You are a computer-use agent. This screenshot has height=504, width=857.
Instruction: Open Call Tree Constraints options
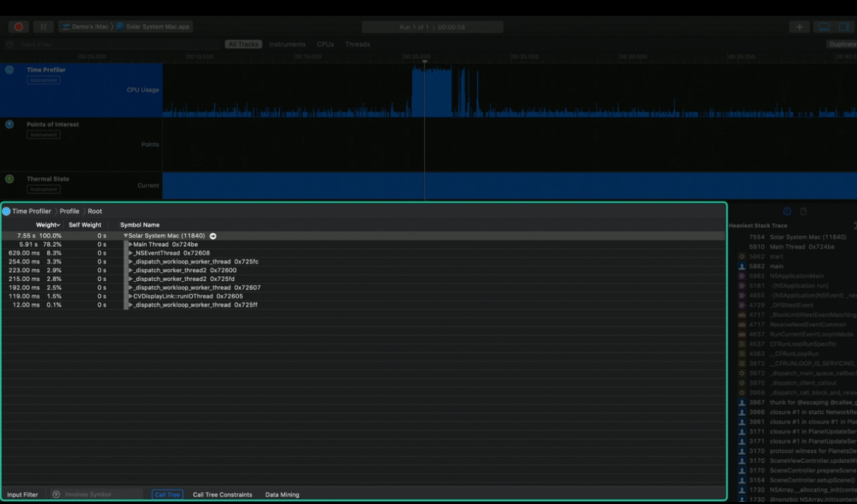[222, 494]
